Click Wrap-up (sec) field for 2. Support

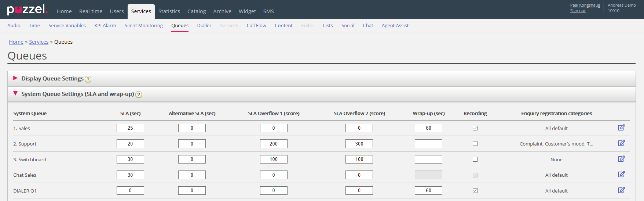tap(428, 144)
